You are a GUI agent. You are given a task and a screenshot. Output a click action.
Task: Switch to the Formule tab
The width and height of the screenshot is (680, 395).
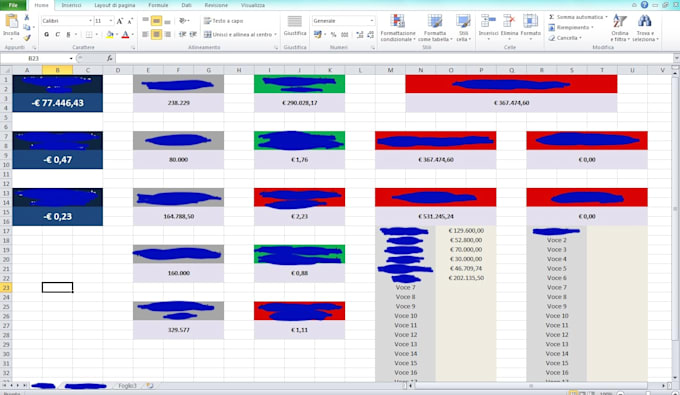[158, 5]
